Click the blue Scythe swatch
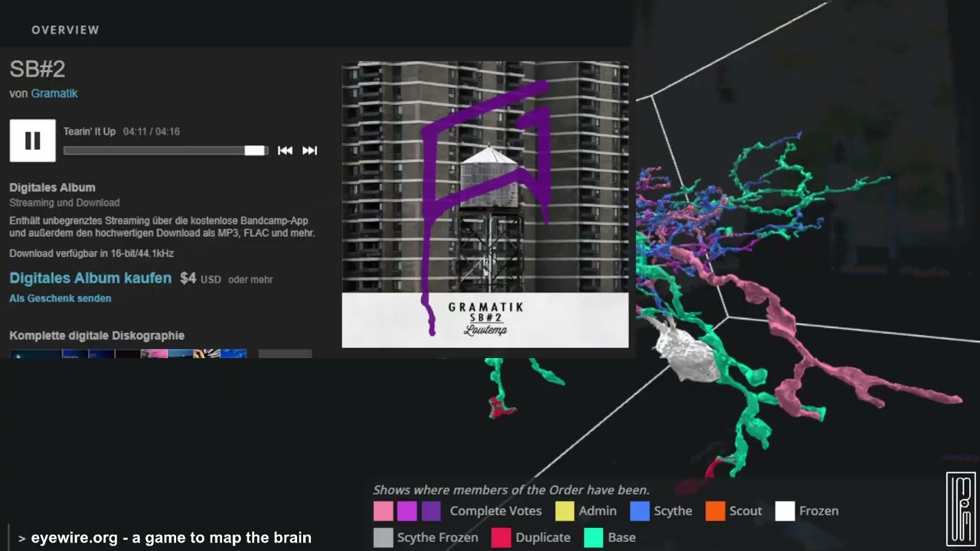Screen dimensions: 980x551 639,511
